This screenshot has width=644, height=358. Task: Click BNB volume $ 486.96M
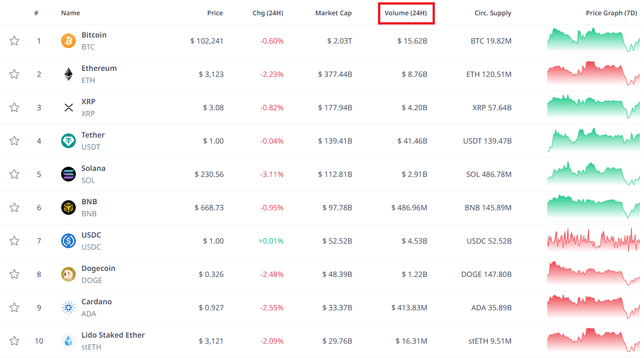(x=409, y=207)
